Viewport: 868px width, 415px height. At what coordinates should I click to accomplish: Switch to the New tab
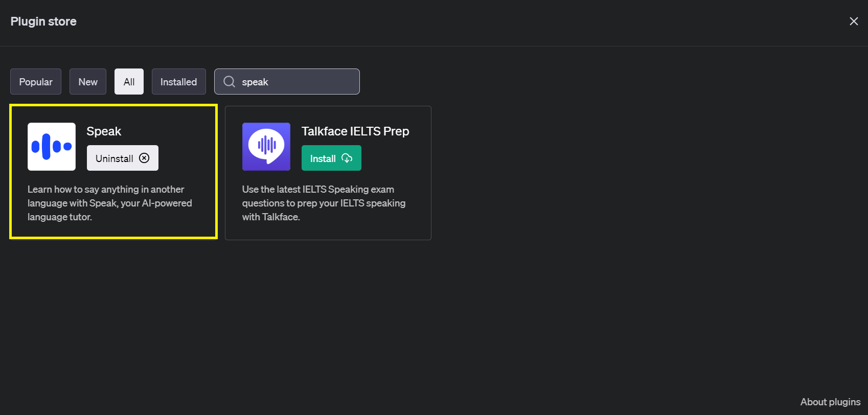pyautogui.click(x=88, y=82)
